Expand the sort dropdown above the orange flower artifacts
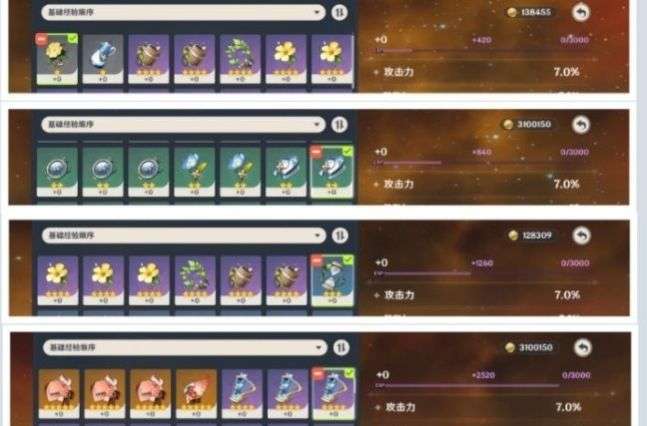The height and width of the screenshot is (426, 647). (185, 348)
